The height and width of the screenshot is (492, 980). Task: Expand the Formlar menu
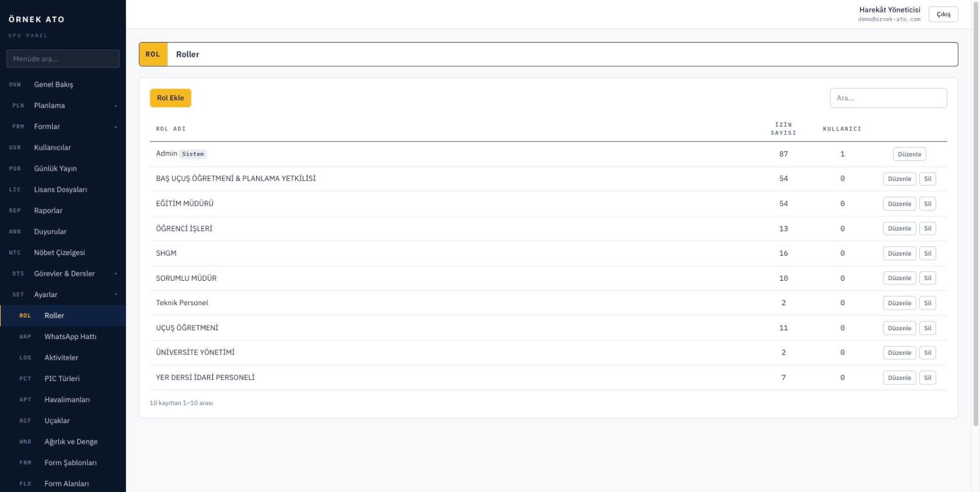point(63,127)
